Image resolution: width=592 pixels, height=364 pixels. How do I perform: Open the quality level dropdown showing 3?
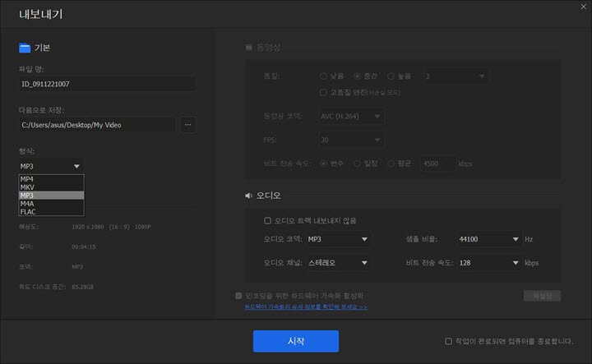pos(455,76)
